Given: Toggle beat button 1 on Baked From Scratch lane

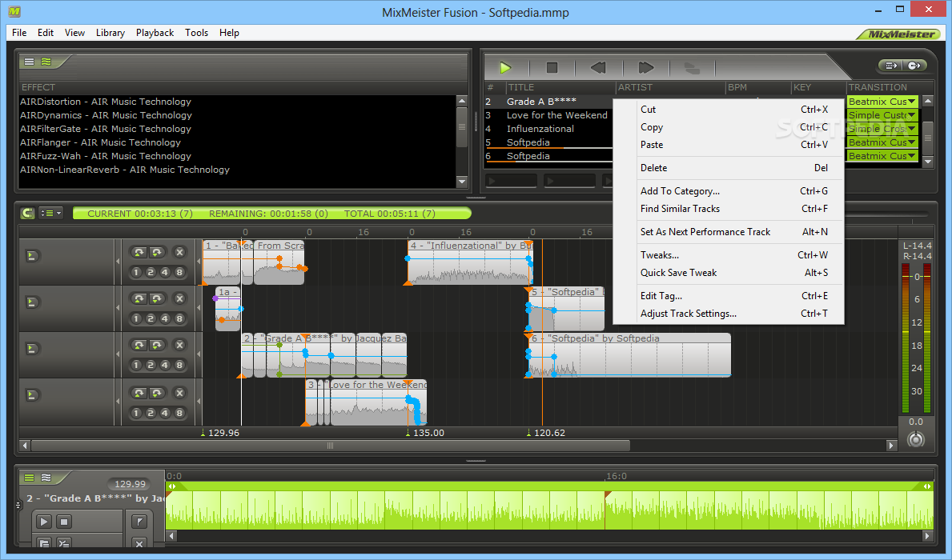Looking at the screenshot, I should [x=136, y=272].
